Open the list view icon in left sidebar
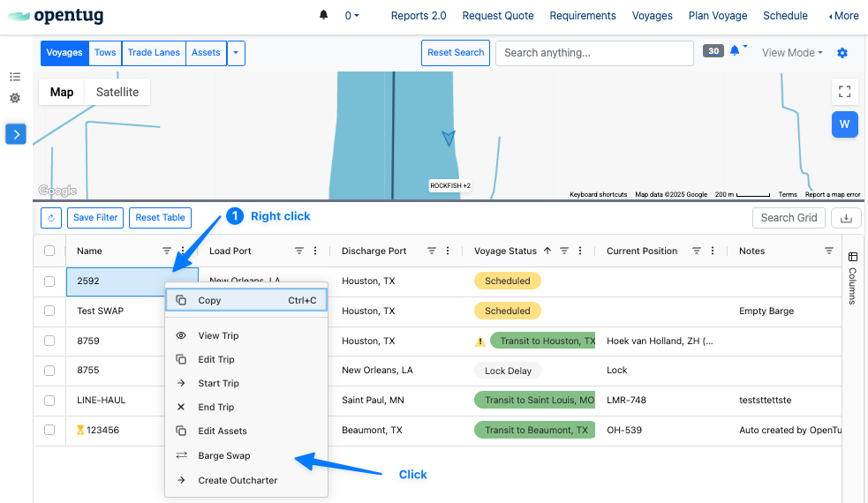 pos(15,77)
